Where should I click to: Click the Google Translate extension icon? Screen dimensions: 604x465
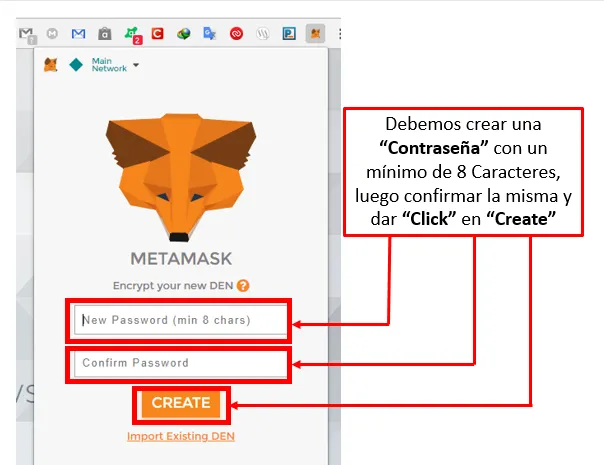tap(209, 34)
